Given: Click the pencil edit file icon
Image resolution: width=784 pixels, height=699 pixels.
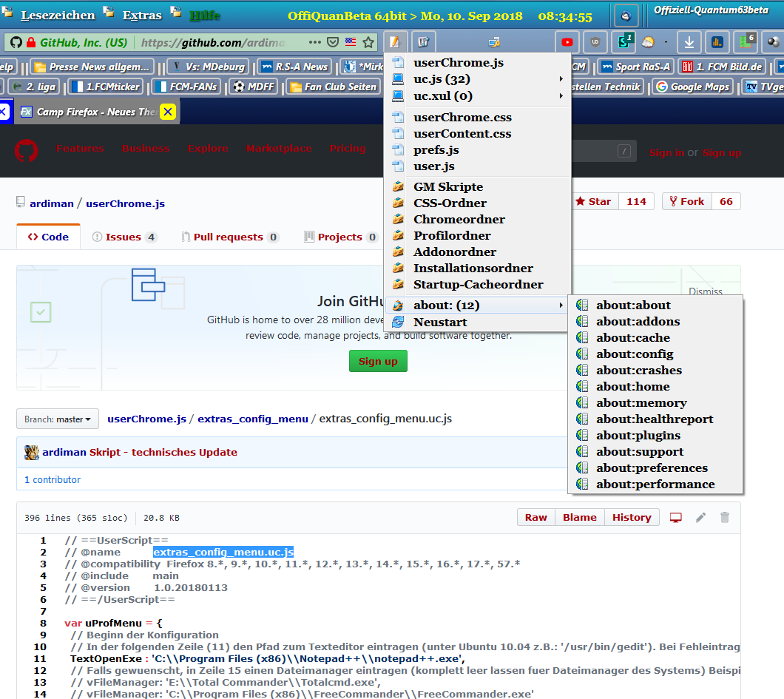Looking at the screenshot, I should 700,518.
